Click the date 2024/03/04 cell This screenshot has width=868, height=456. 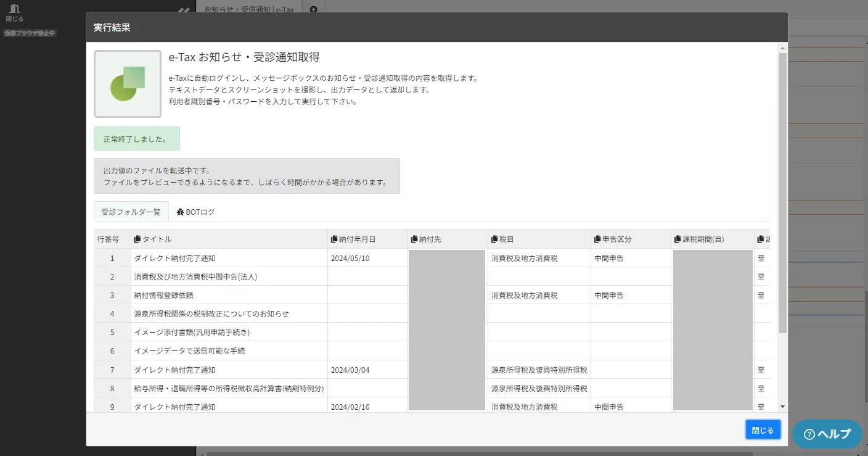(367, 370)
